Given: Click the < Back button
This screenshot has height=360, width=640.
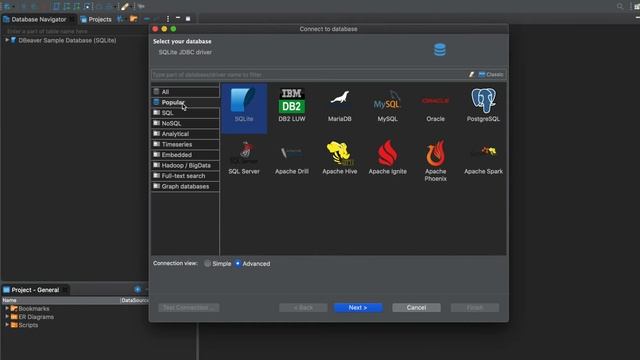Looking at the screenshot, I should pos(303,307).
